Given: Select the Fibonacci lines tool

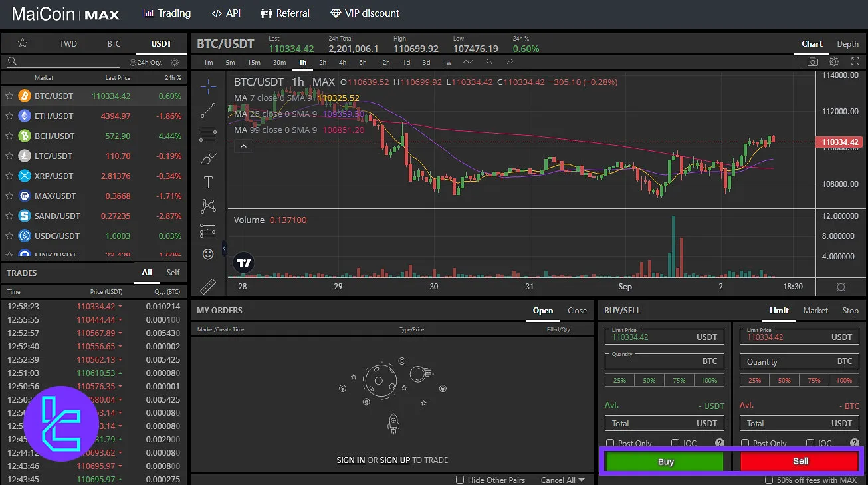Looking at the screenshot, I should [x=209, y=134].
